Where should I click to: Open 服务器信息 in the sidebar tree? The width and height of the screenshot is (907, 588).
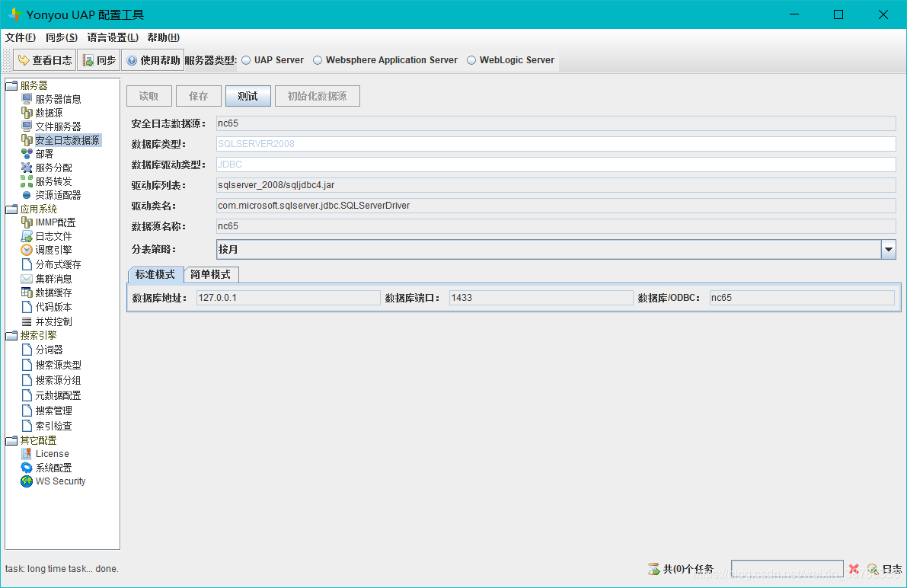tap(58, 99)
